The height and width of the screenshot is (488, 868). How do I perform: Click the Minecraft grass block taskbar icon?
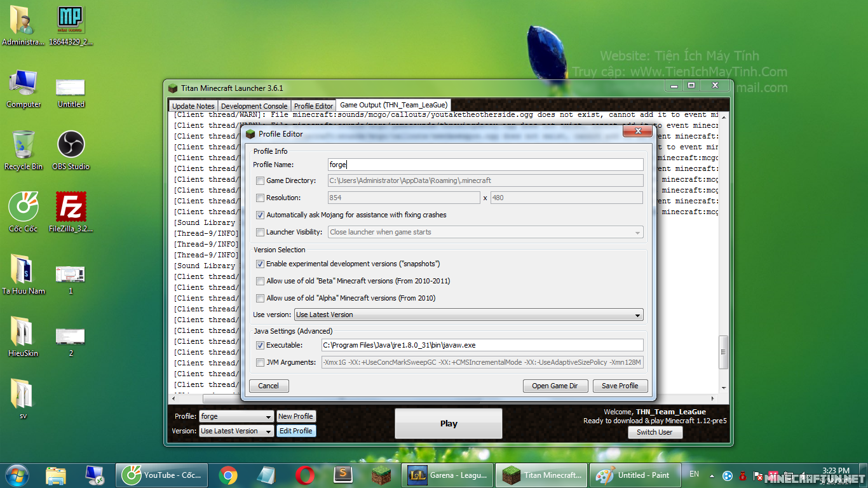[382, 475]
